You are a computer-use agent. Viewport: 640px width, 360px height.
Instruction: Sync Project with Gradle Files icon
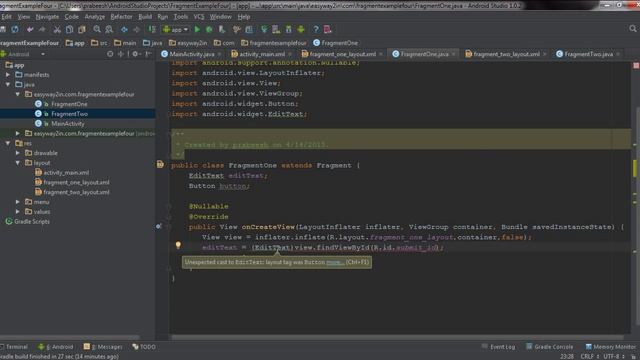coord(264,29)
